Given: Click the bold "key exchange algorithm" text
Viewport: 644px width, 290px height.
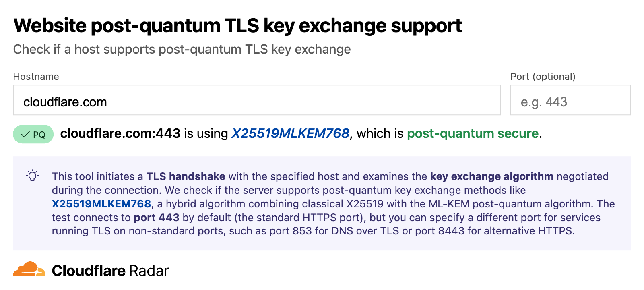Looking at the screenshot, I should [x=491, y=176].
